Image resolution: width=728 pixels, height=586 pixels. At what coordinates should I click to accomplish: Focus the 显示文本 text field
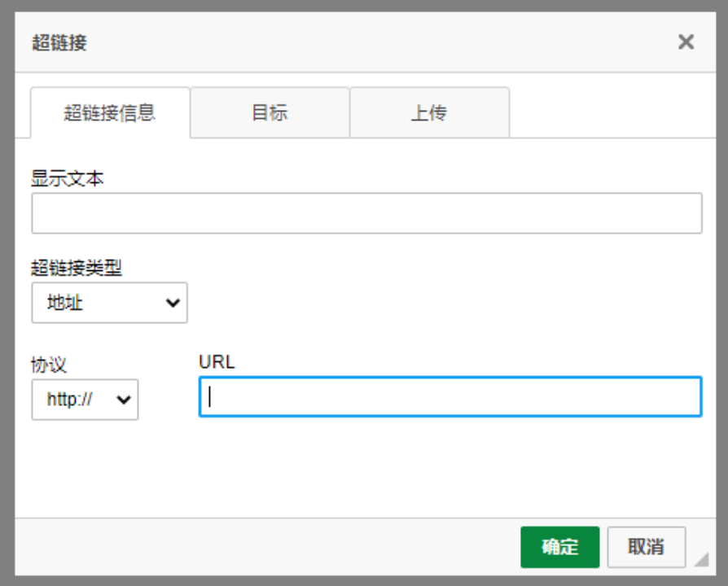tap(366, 213)
